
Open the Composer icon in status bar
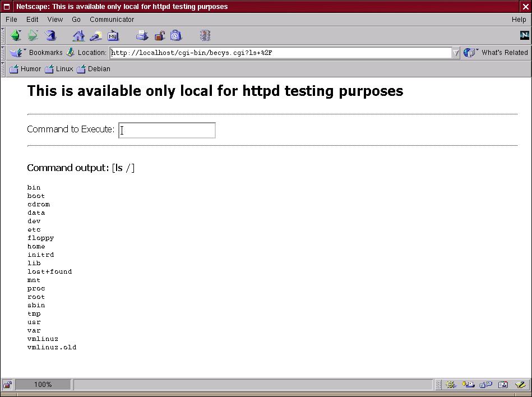tap(520, 385)
